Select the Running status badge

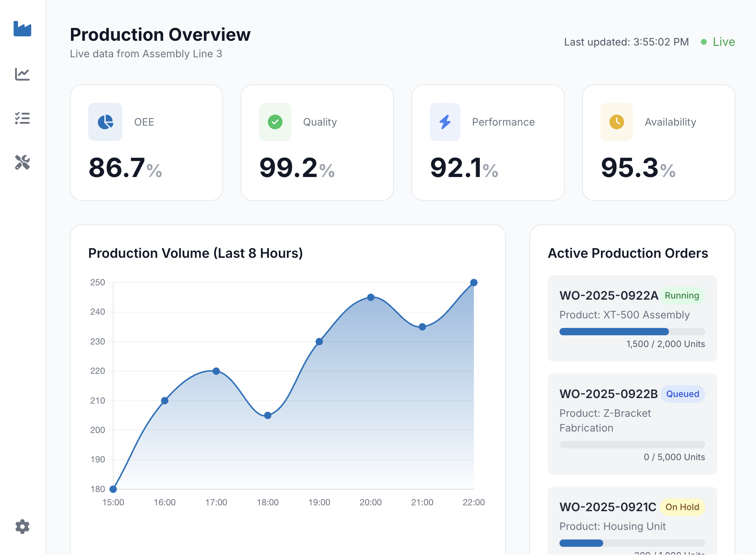[x=682, y=296]
